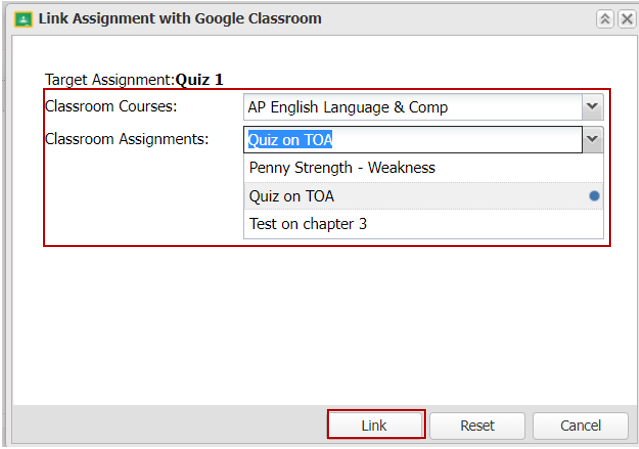
Task: Toggle the Classroom Assignments dropdown arrow
Action: coord(592,140)
